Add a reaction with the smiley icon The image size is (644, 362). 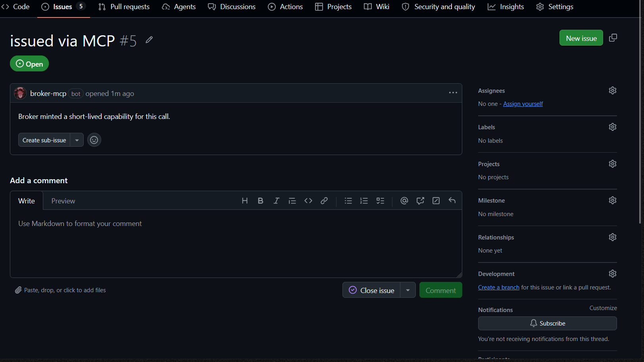click(x=94, y=140)
